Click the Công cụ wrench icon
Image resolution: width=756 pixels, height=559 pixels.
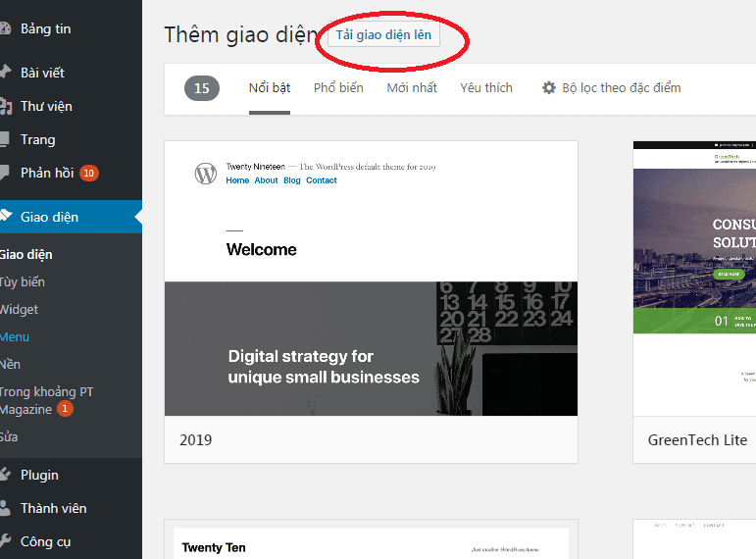pyautogui.click(x=5, y=540)
